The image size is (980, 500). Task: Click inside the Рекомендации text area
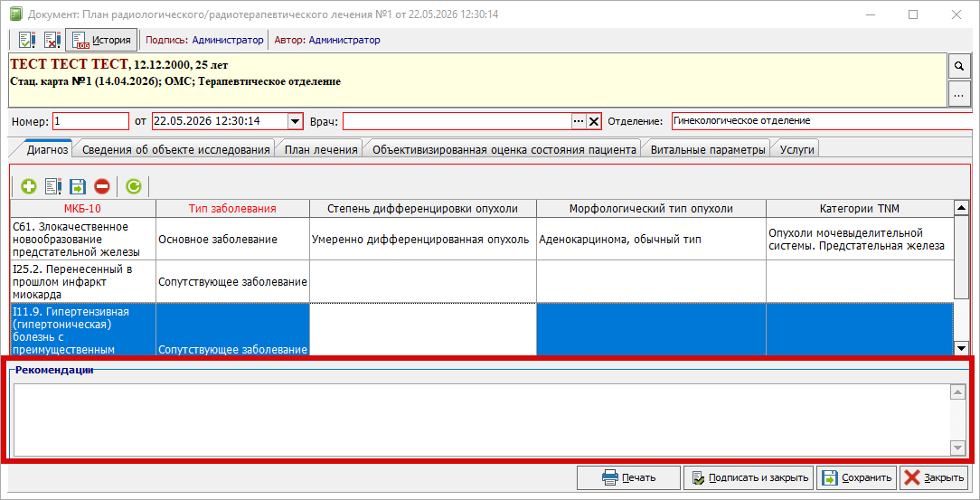click(481, 420)
